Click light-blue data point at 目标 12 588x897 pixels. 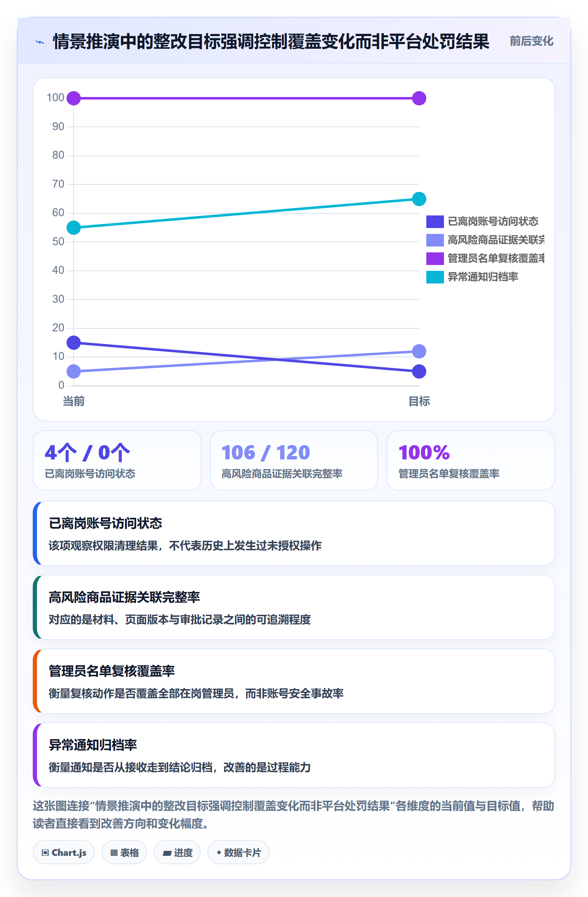(419, 351)
